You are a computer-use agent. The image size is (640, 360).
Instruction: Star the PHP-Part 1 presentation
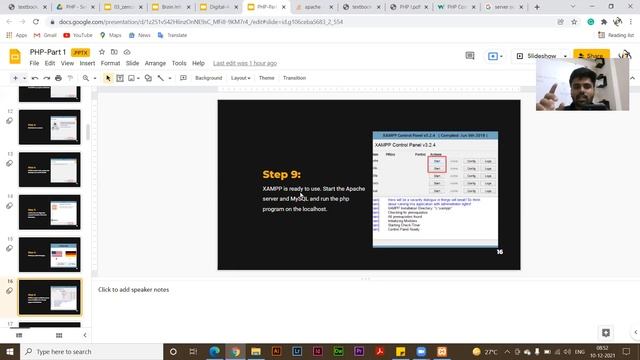point(102,52)
